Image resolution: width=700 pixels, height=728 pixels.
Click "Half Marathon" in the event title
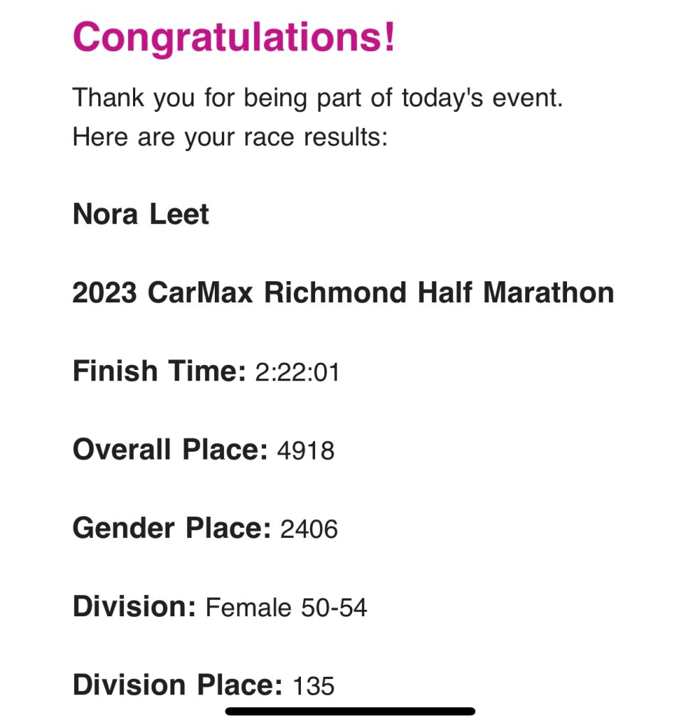click(515, 292)
